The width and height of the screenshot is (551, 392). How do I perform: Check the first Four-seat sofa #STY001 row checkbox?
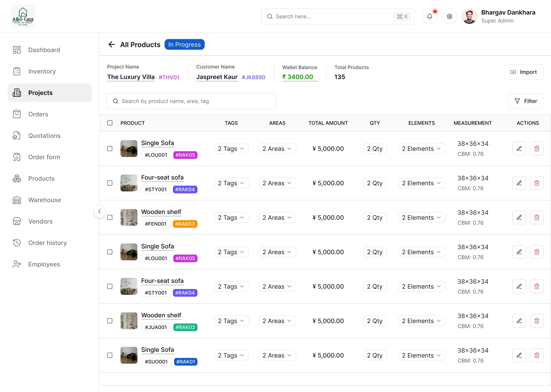tap(110, 183)
